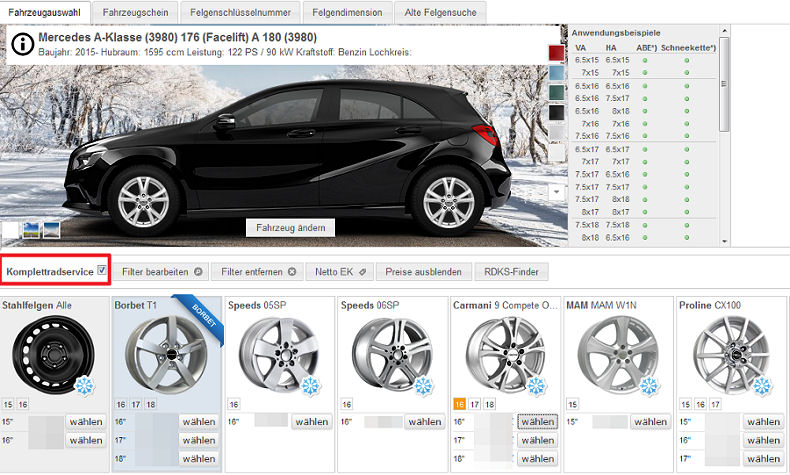Click wählen for 15" Stahlfelgen
Viewport: 790px width, 475px height.
tap(86, 422)
